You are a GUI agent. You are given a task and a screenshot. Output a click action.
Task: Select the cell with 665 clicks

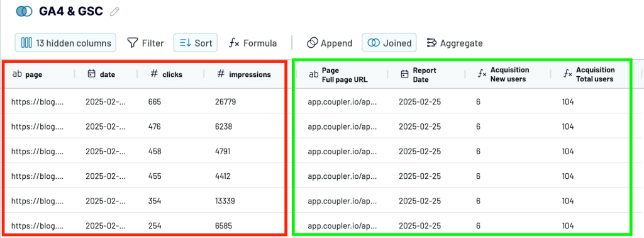[x=155, y=102]
